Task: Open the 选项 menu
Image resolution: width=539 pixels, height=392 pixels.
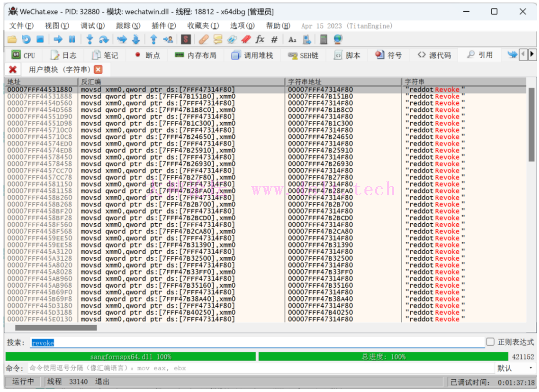Action: coord(242,26)
